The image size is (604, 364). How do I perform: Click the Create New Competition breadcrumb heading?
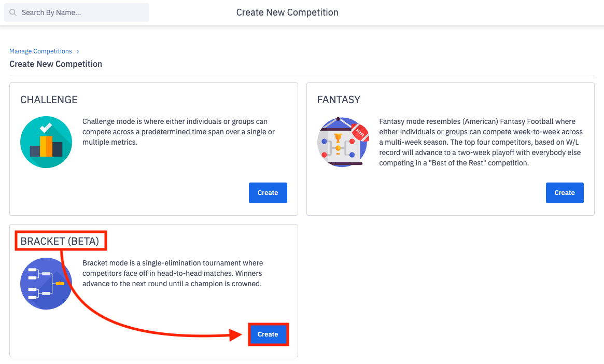pos(55,64)
